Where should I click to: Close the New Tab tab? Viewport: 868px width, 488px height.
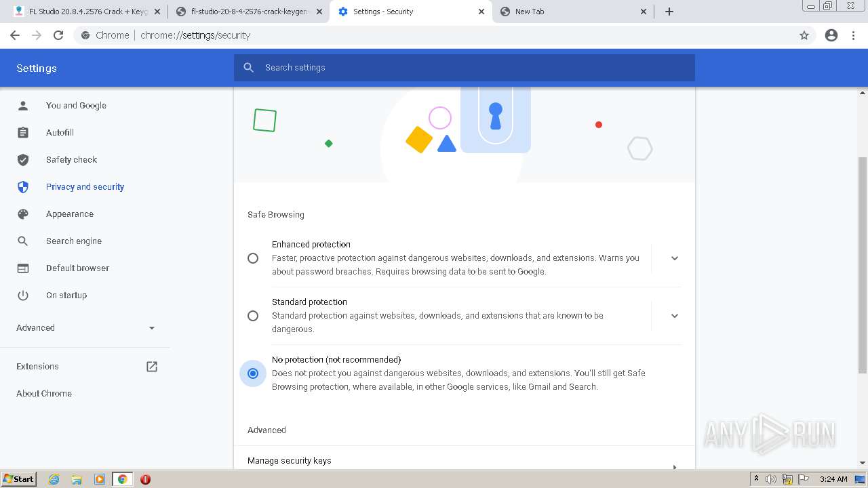[644, 12]
